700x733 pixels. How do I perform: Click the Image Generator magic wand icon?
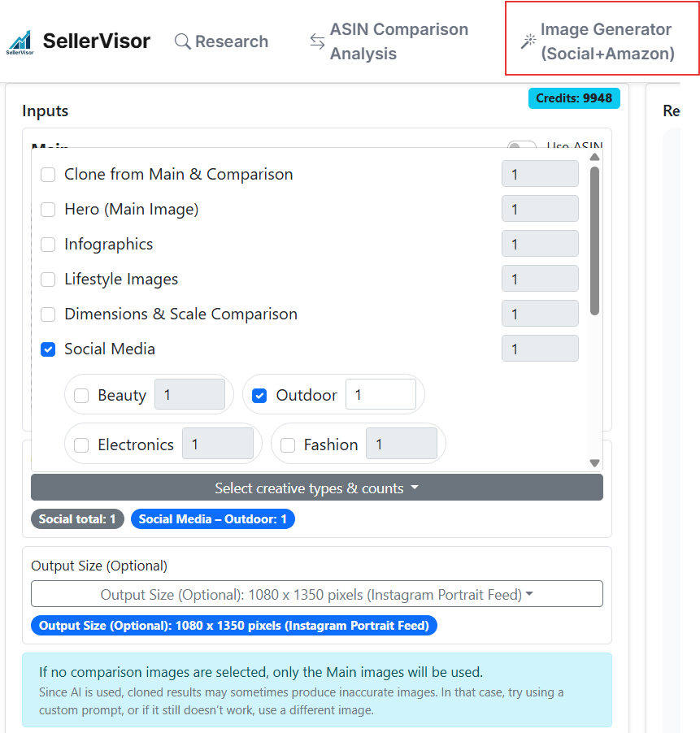point(528,41)
